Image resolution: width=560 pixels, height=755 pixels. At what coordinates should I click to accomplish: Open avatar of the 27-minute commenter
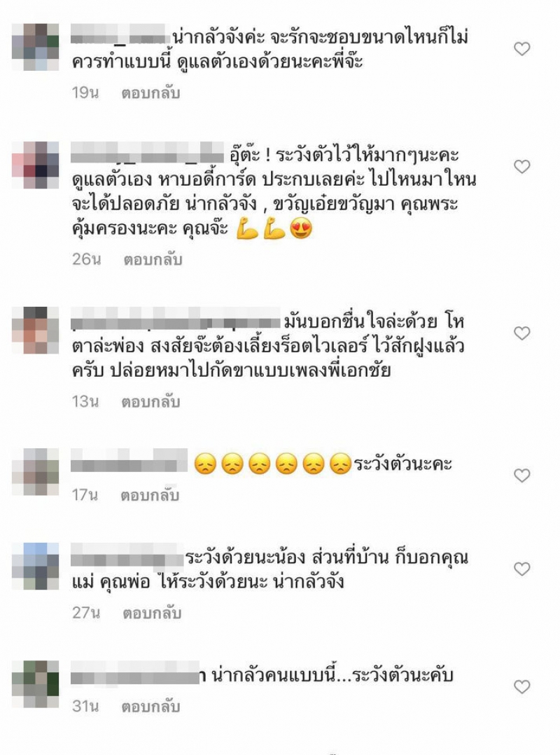[x=36, y=566]
